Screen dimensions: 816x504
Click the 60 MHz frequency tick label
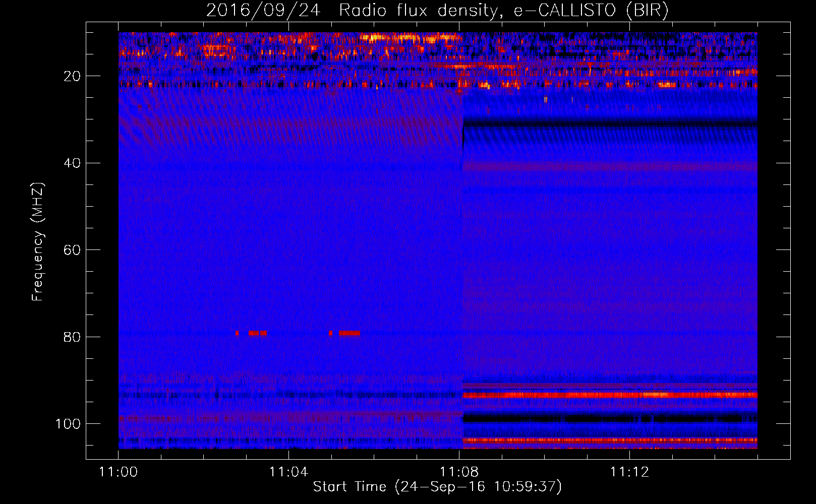tap(72, 250)
